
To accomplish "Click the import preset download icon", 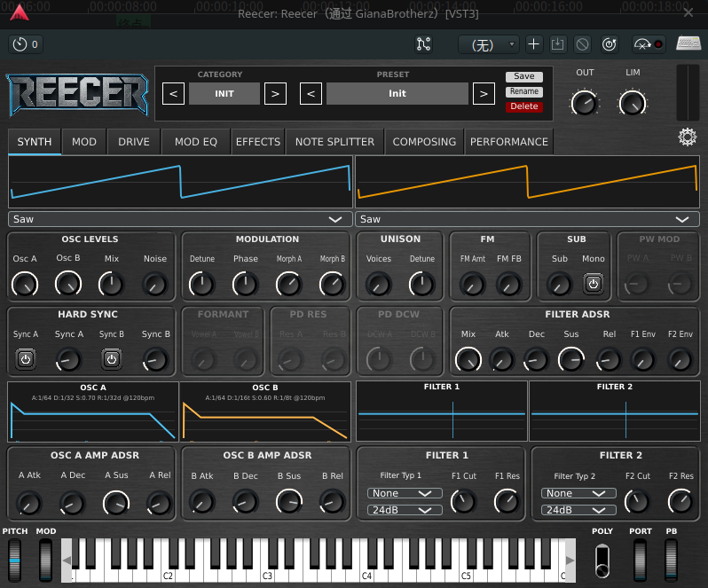I will click(558, 44).
